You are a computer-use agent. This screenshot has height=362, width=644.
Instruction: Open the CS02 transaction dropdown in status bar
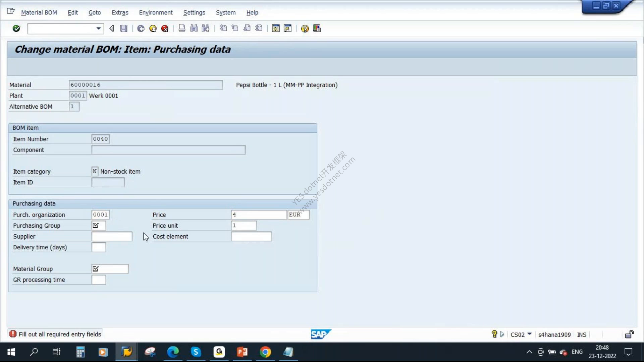click(x=529, y=334)
